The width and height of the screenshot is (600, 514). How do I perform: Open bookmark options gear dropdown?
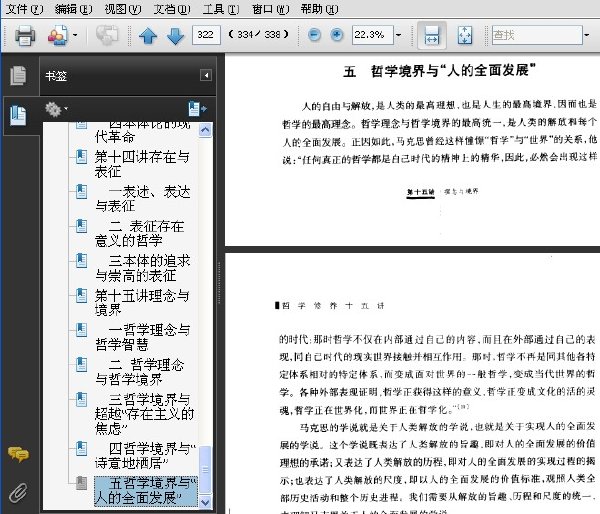tap(56, 109)
